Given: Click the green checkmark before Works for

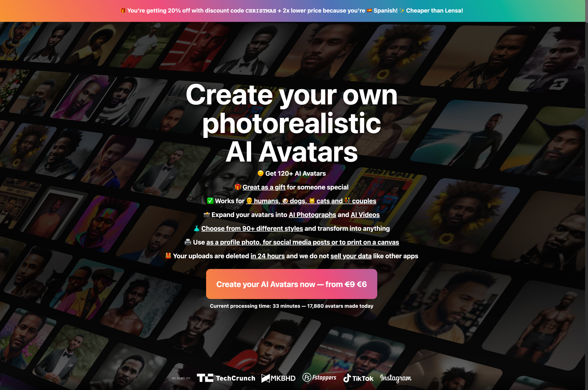Looking at the screenshot, I should coord(210,201).
